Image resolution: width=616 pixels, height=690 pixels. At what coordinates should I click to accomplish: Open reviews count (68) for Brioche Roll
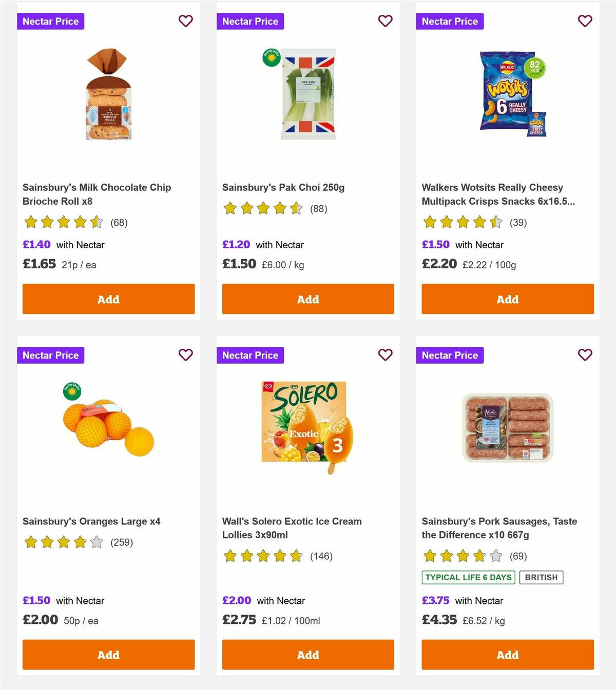pyautogui.click(x=119, y=223)
